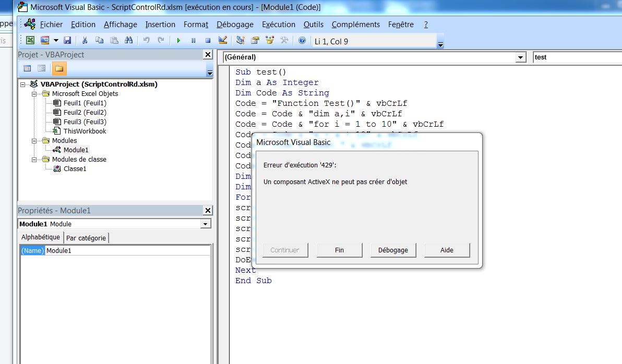Open the Object Browser toolbar icon
This screenshot has height=364, width=622.
(270, 40)
